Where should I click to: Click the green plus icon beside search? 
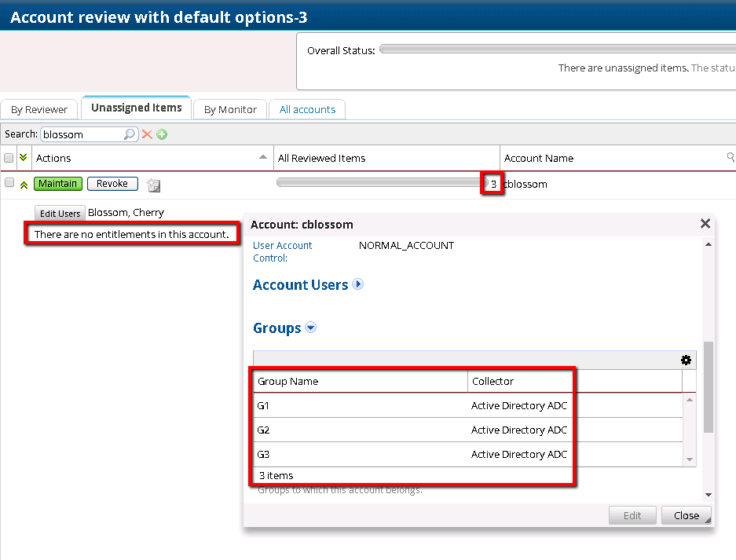[162, 134]
